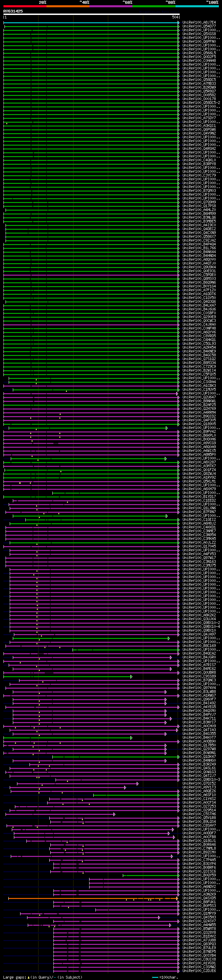Screen dimensions: 222x980
Task: Click label UniRef100_A4HLZ0
Action: click(x=199, y=210)
